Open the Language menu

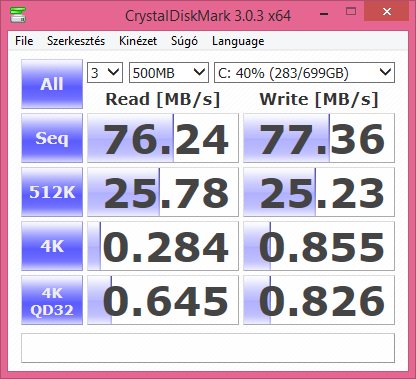[x=238, y=41]
